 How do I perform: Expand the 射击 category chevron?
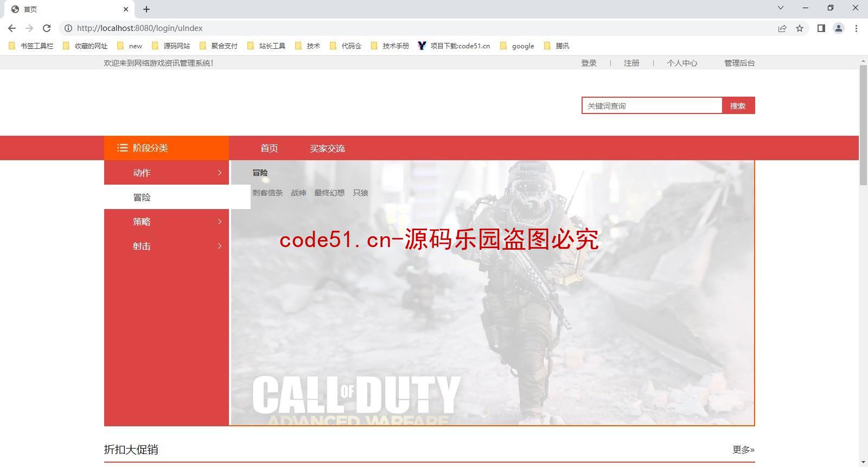[x=219, y=246]
